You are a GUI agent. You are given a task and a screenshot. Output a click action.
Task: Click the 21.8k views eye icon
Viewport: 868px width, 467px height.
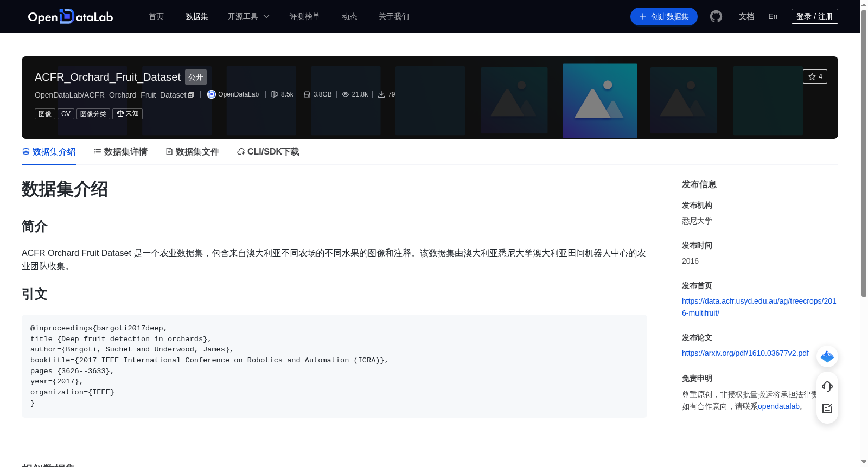coord(346,94)
